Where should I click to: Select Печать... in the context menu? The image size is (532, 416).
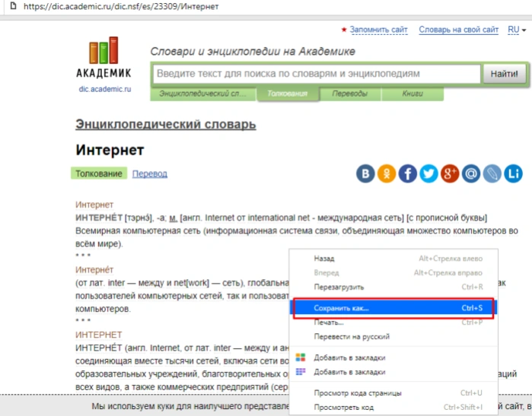point(393,322)
